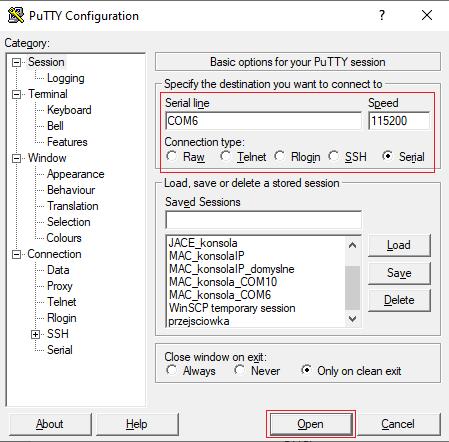449x442 pixels.
Task: Open the Colours category
Action: 64,238
